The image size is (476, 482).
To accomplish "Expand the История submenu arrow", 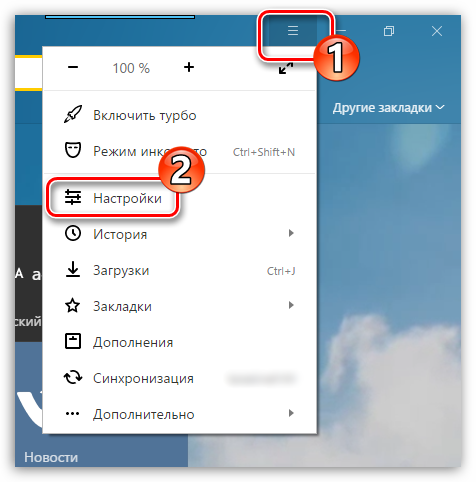I will coord(291,233).
